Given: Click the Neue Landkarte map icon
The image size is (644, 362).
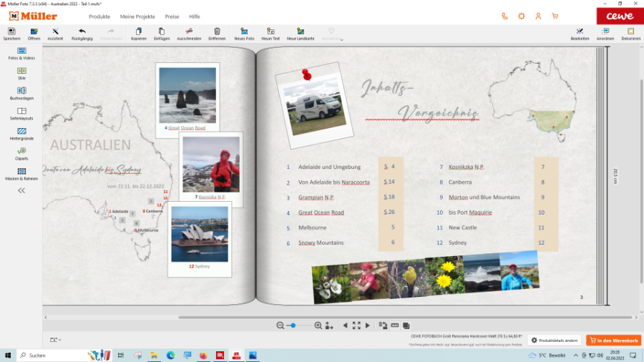Looking at the screenshot, I should [301, 31].
